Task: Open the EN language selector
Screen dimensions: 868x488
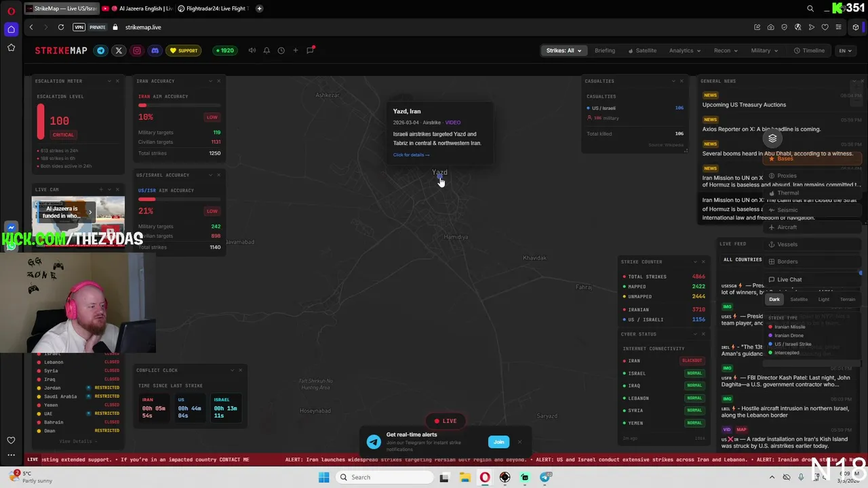Action: click(845, 50)
